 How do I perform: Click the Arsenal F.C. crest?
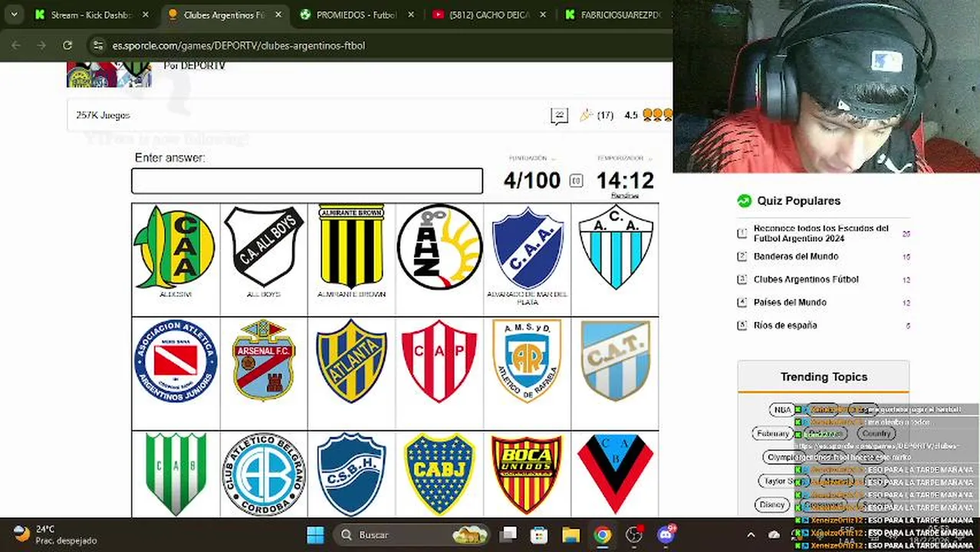264,360
